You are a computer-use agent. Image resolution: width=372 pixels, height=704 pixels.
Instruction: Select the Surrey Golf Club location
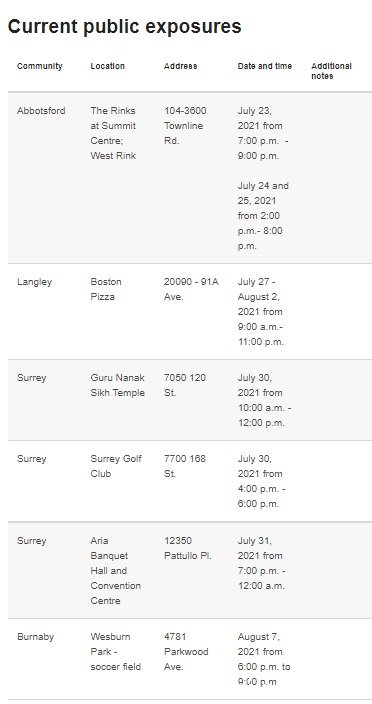pos(116,466)
